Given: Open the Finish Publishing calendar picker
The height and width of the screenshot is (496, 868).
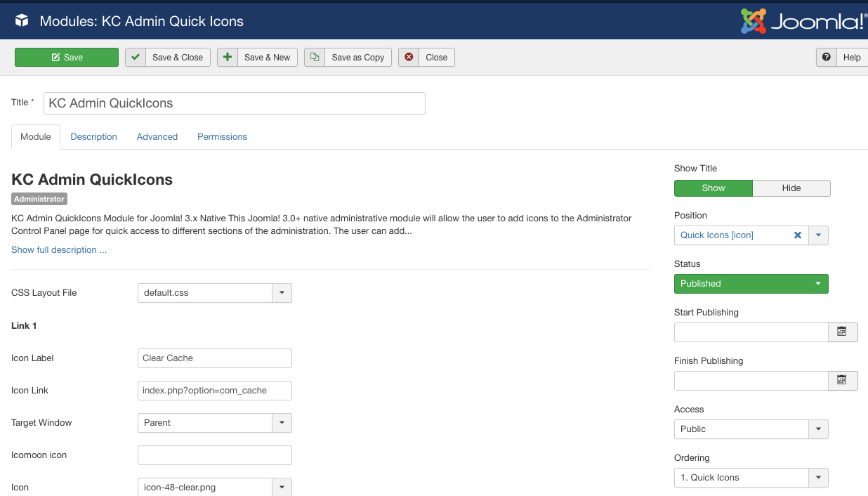Looking at the screenshot, I should pos(843,380).
